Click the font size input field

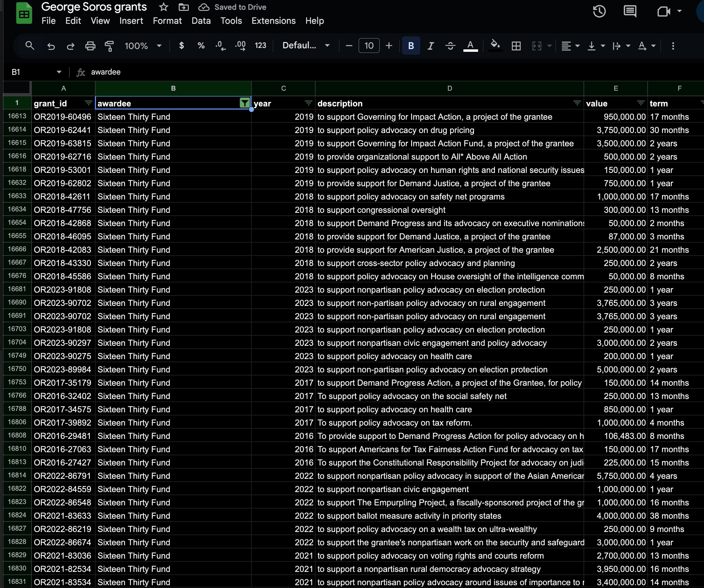[369, 46]
